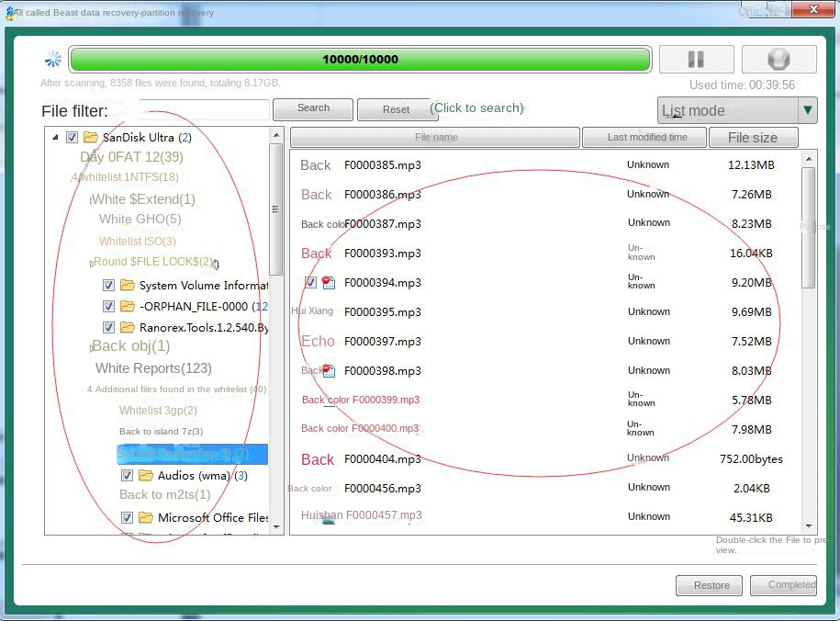Screen dimensions: 840x621
Task: Toggle the F0000394.mp3 checkbox
Action: [310, 282]
